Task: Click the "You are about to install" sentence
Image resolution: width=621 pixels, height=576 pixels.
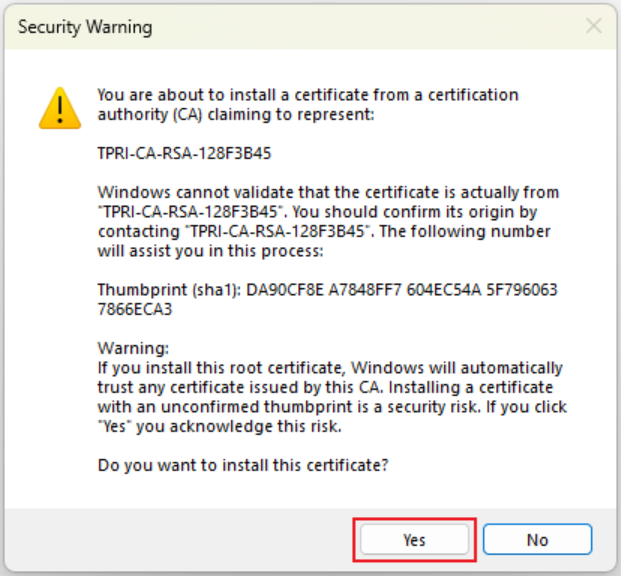Action: pos(307,95)
